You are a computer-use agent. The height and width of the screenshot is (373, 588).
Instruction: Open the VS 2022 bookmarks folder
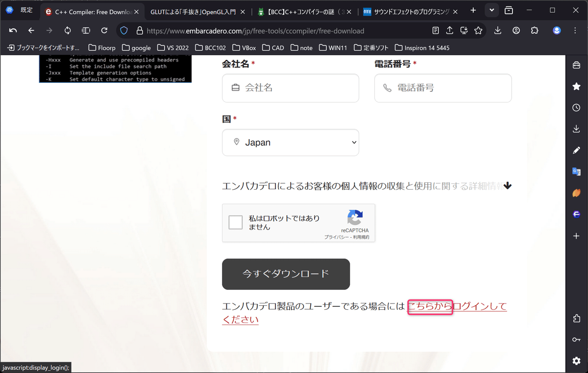(x=173, y=48)
